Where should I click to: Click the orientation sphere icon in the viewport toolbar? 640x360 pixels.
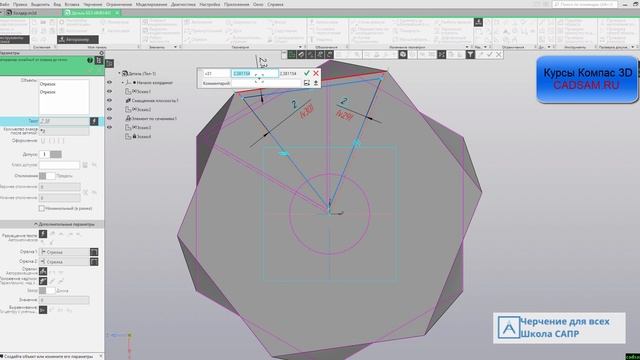tap(403, 54)
